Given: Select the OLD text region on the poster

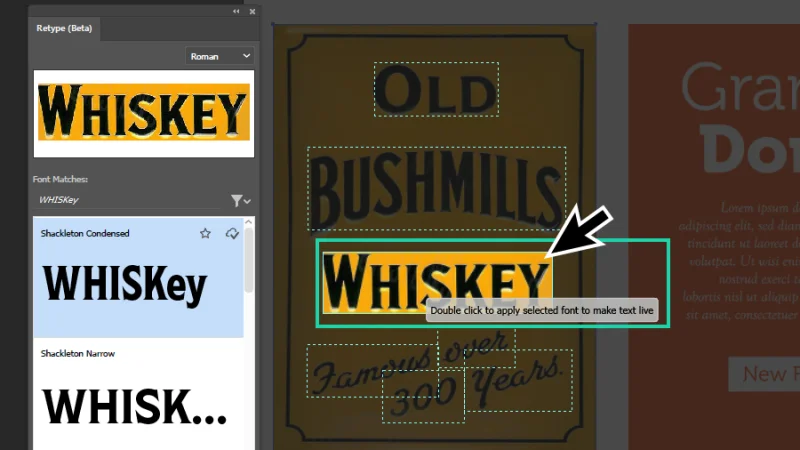Looking at the screenshot, I should (436, 90).
